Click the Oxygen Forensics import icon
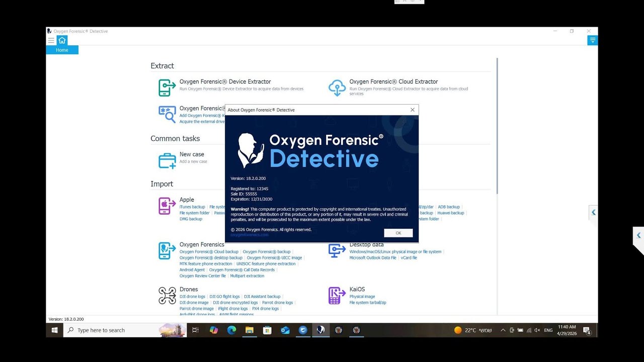 click(x=167, y=250)
